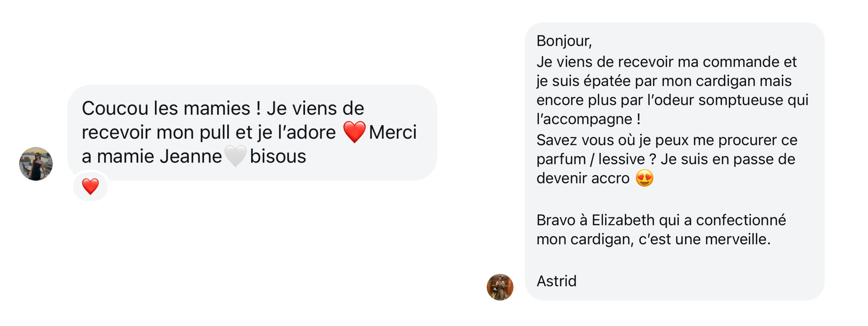Click the "l'accompagne !" text
Screen dimensions: 868x326
point(588,119)
